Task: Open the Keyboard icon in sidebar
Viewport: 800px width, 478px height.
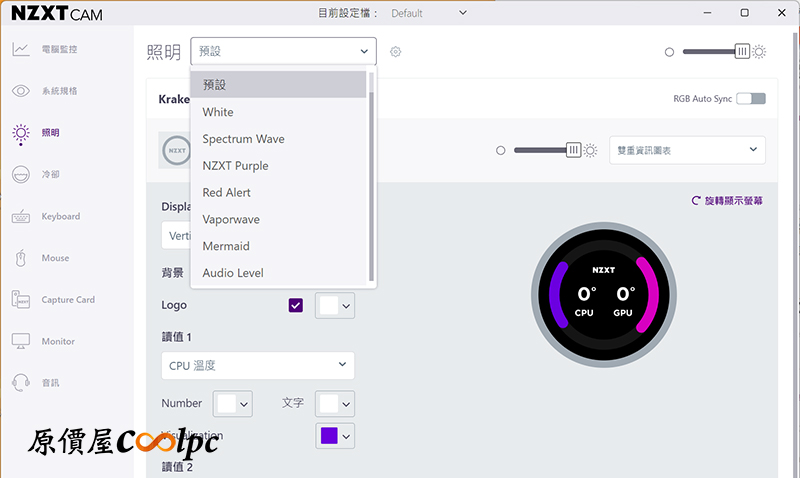Action: click(x=21, y=216)
